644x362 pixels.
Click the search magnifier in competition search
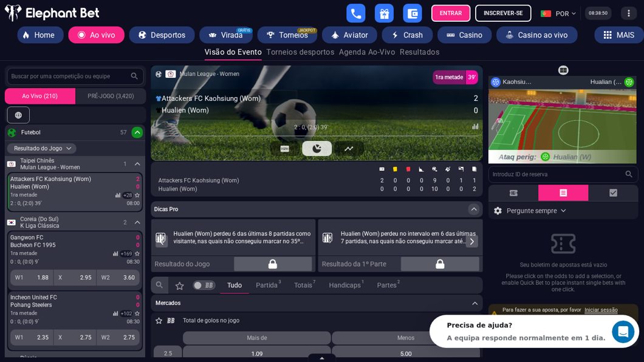[x=134, y=76]
